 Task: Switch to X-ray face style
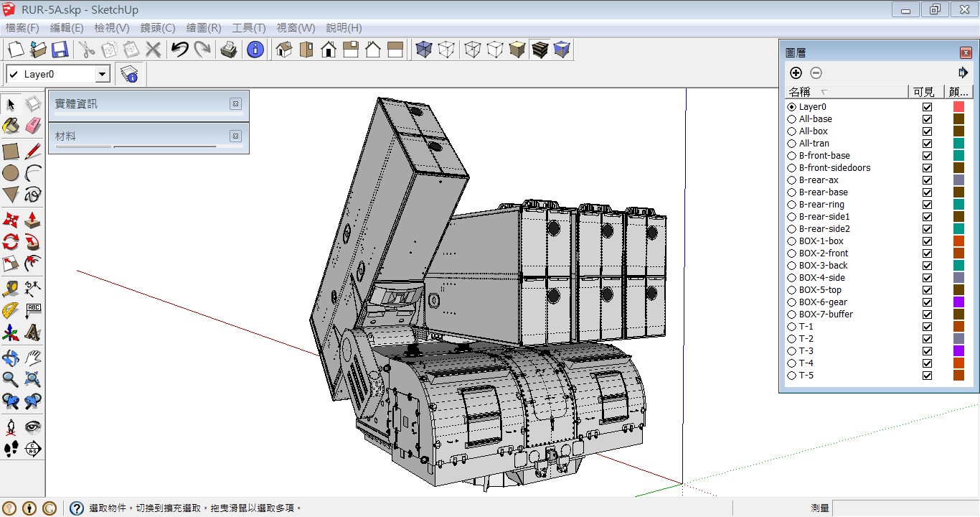(424, 50)
